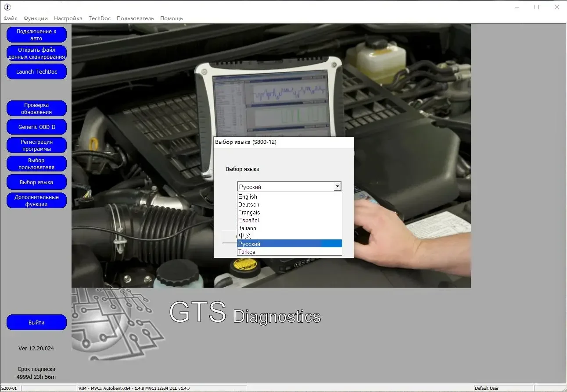Screen dimensions: 567x392
Task: Collapse the language combo box arrow
Action: (337, 186)
